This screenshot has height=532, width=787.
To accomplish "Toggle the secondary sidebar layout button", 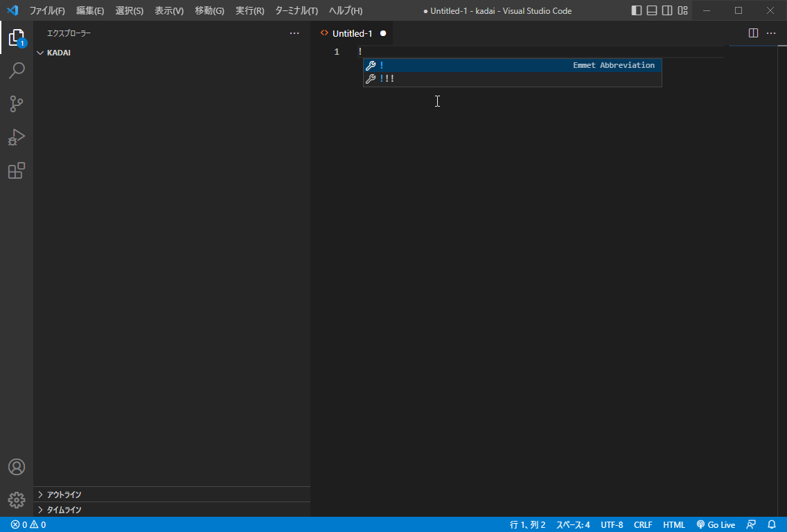I will [667, 10].
